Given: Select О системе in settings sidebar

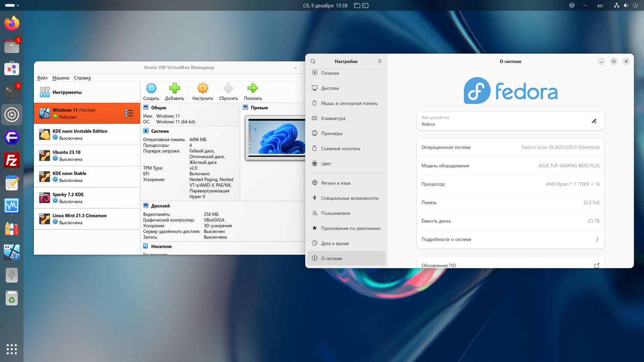Looking at the screenshot, I should [x=346, y=259].
